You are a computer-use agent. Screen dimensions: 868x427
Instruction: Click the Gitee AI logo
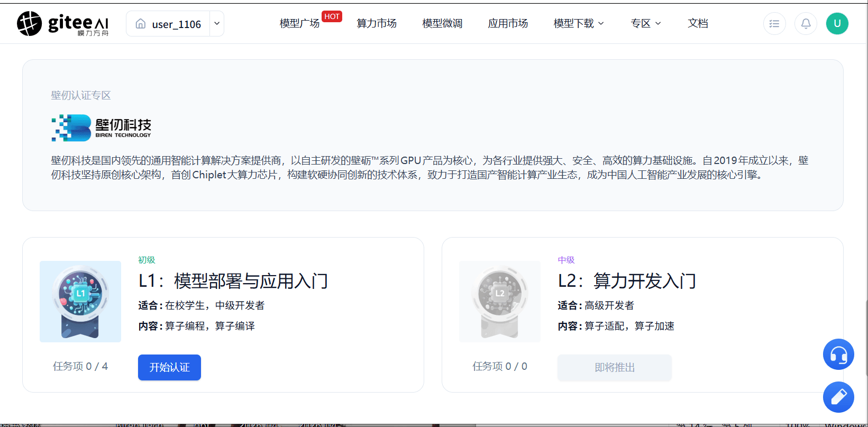pos(63,24)
